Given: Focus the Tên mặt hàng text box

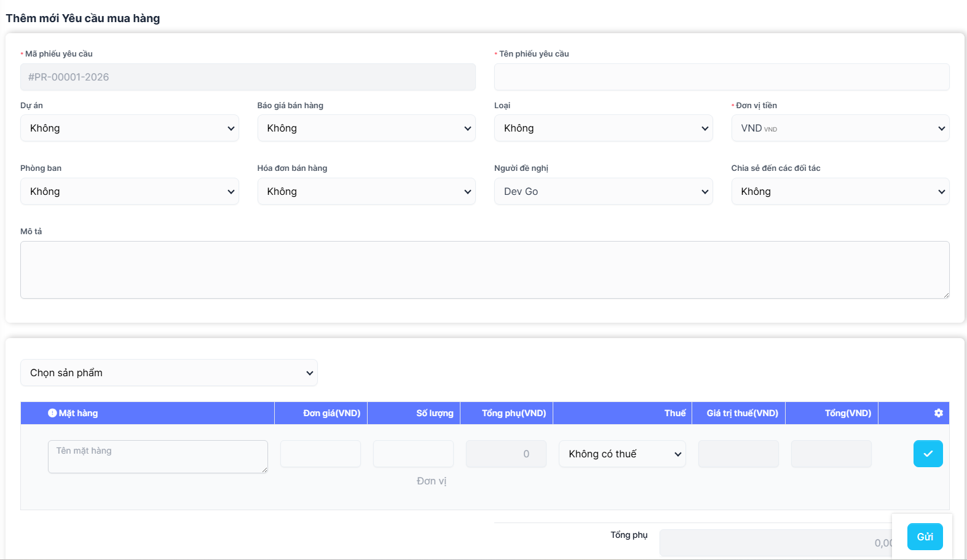Looking at the screenshot, I should coord(157,457).
